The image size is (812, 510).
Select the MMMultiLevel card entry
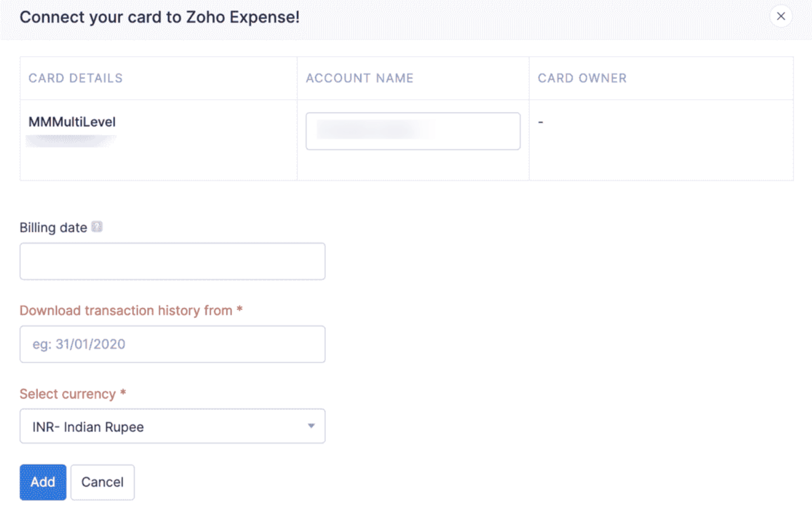coord(71,121)
